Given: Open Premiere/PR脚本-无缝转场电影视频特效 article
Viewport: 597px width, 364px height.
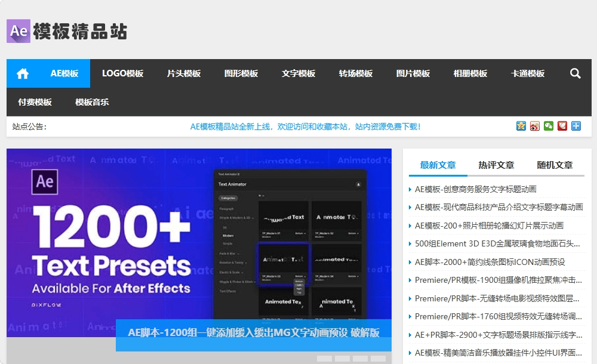Looking at the screenshot, I should [x=497, y=298].
